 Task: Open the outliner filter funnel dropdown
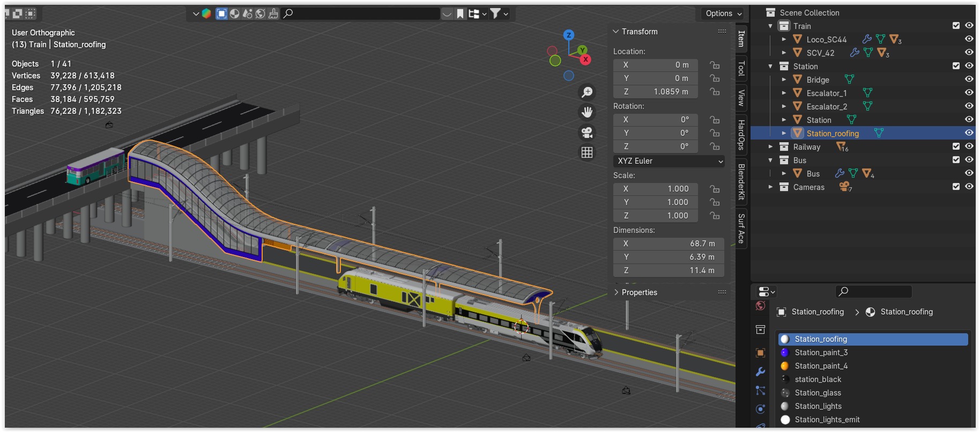(x=499, y=13)
